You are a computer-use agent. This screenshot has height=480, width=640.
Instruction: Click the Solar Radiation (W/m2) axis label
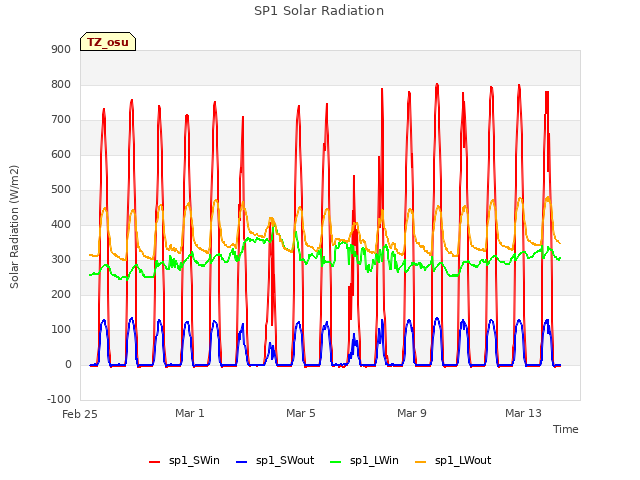tap(14, 227)
